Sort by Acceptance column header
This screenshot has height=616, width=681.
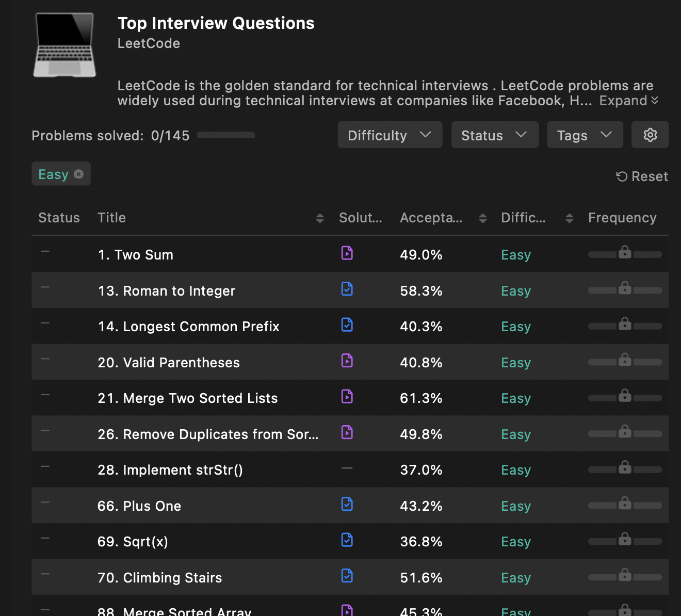[x=482, y=218]
